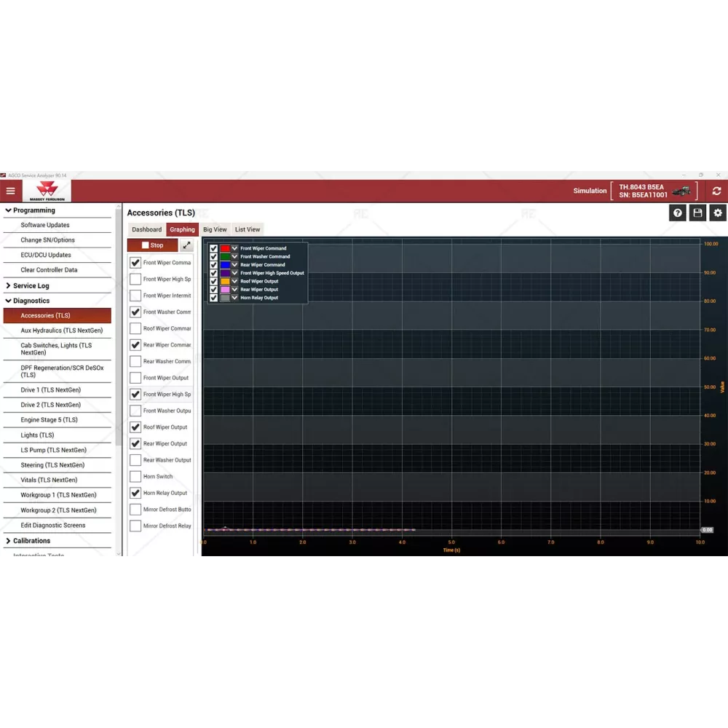This screenshot has width=728, height=728.
Task: Enable the Horn Switch checkbox
Action: (135, 477)
